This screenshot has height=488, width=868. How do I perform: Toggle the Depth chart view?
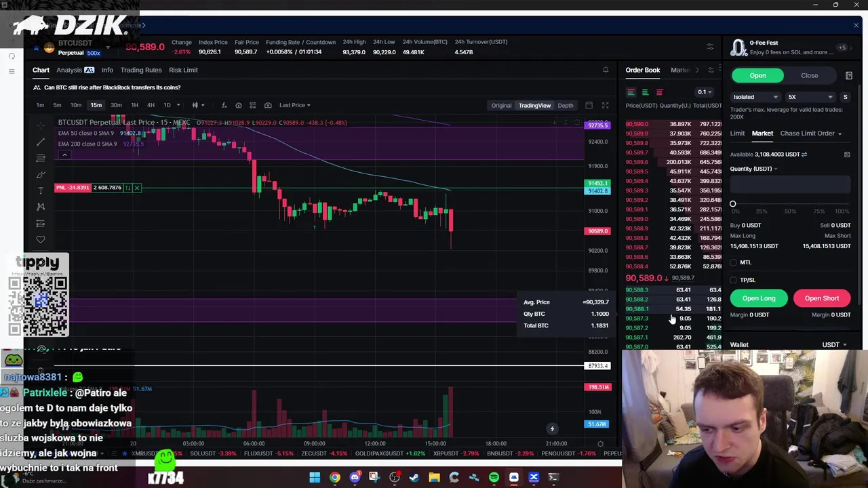[x=566, y=105]
